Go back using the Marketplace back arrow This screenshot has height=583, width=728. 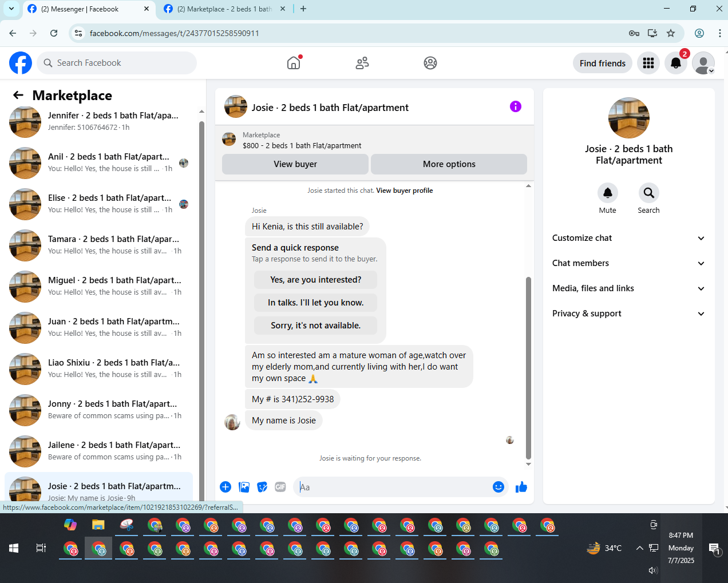pos(18,95)
